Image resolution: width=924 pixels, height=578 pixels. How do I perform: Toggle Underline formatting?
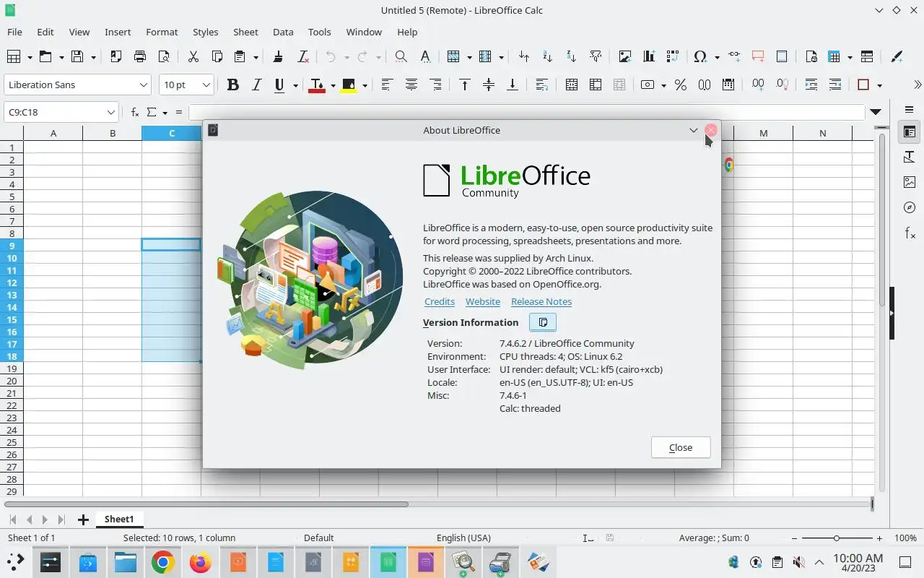[279, 85]
